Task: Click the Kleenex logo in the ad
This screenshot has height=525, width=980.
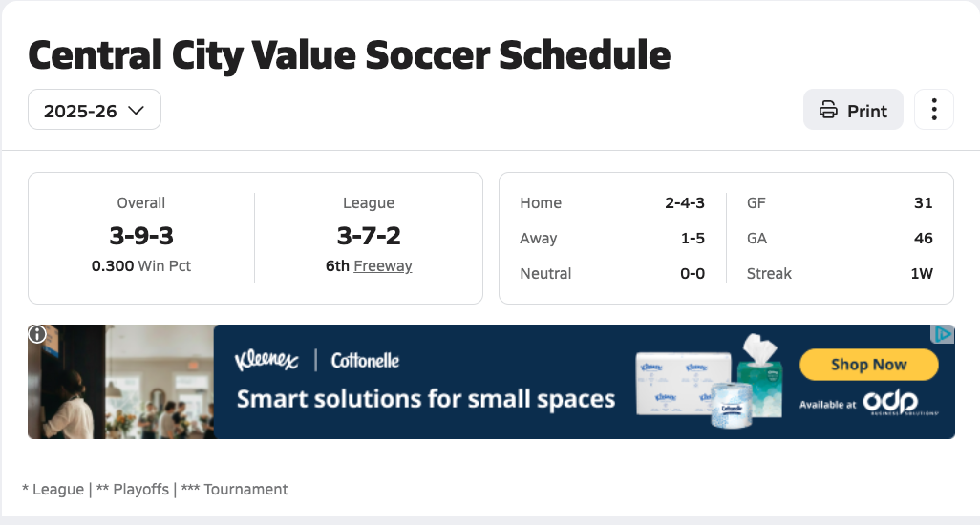Action: pos(266,360)
